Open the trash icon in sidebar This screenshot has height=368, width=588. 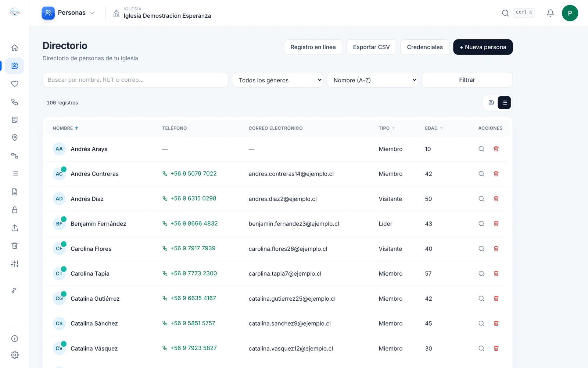coord(15,246)
